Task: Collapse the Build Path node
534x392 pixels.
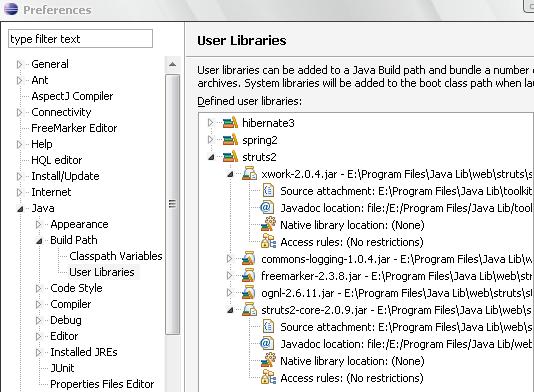Action: click(x=39, y=241)
